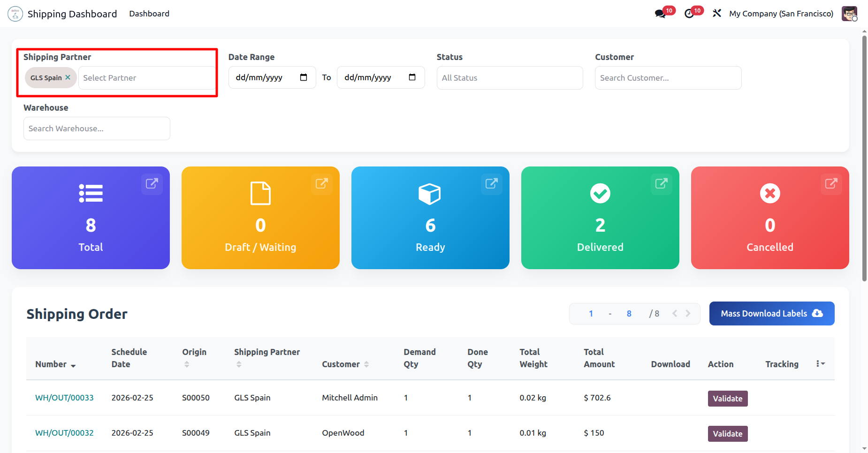Open the Ready card external link icon

click(491, 183)
